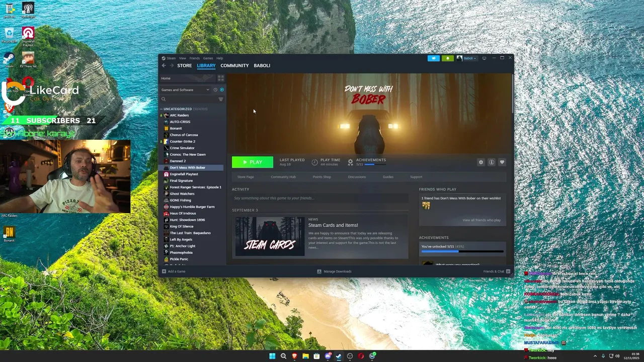
Task: Show hidden system tray icons
Action: click(595, 356)
